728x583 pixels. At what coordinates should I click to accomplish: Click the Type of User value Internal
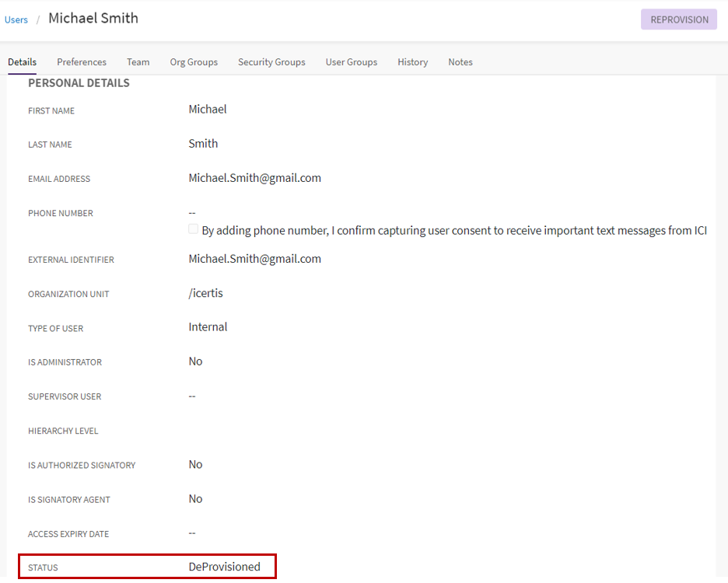(208, 327)
